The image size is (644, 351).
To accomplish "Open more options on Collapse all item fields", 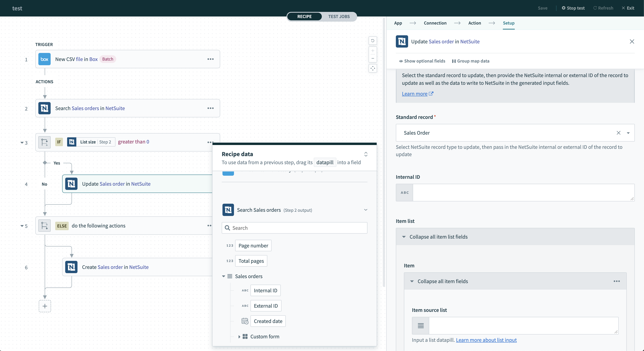I will (617, 281).
